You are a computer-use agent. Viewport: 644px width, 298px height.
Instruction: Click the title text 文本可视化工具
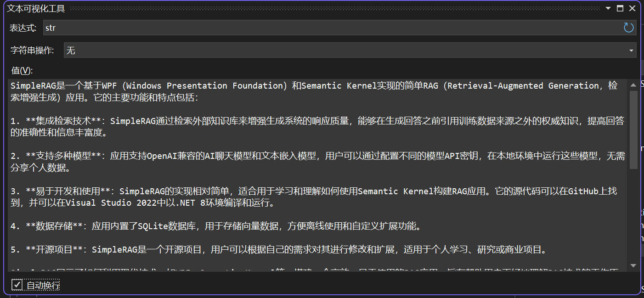[x=36, y=8]
